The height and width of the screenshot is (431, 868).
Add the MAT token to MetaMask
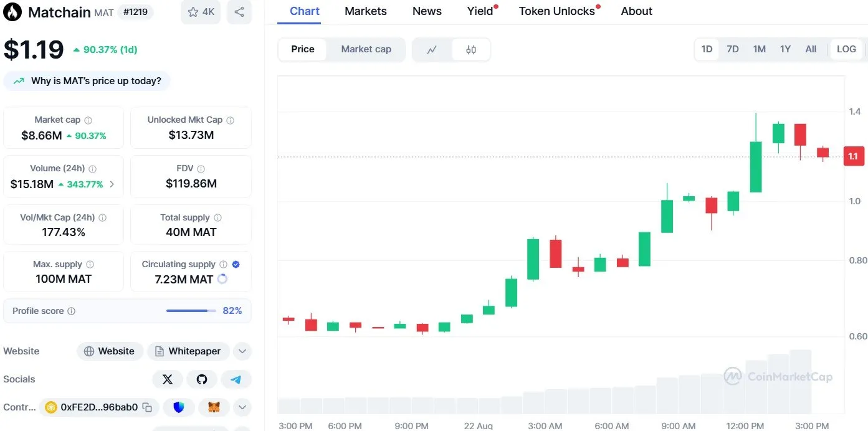214,407
